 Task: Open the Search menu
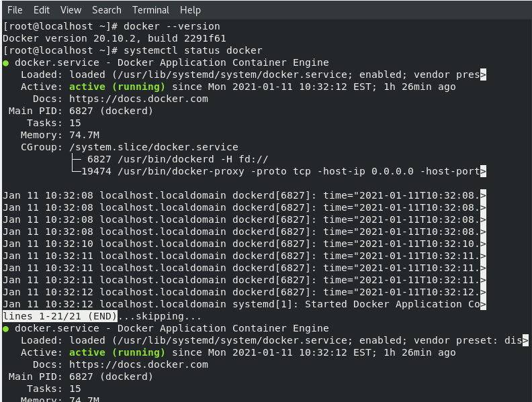coord(107,10)
